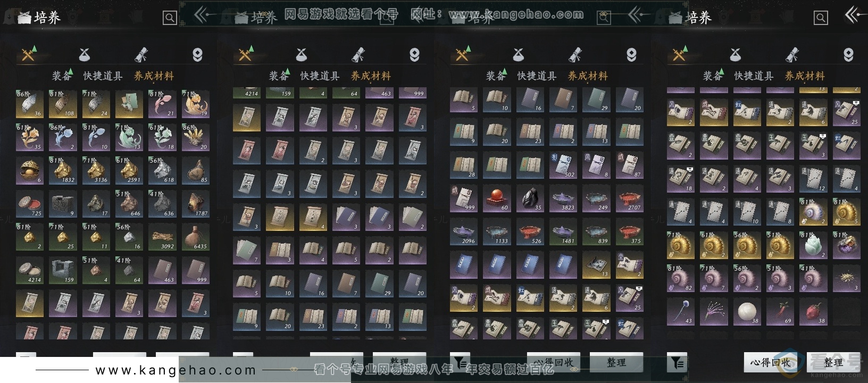Select the silver ore item with count 618
Viewport: 868px width, 383px height.
(x=162, y=170)
